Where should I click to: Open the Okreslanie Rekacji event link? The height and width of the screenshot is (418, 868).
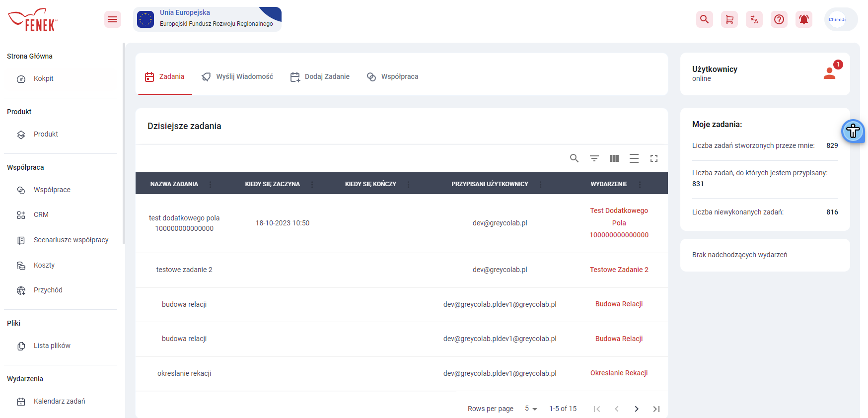(619, 373)
